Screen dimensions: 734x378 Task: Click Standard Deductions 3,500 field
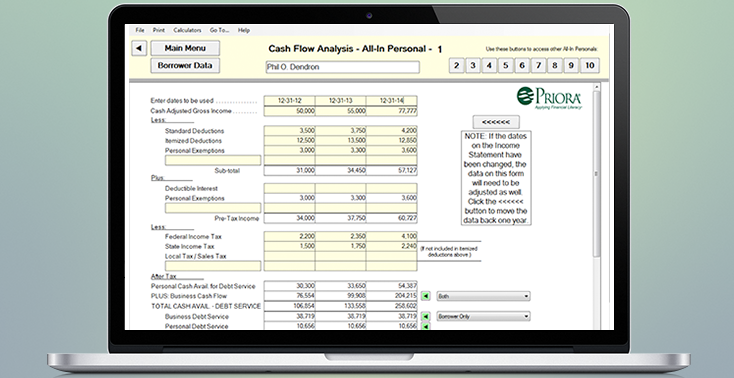[x=289, y=131]
